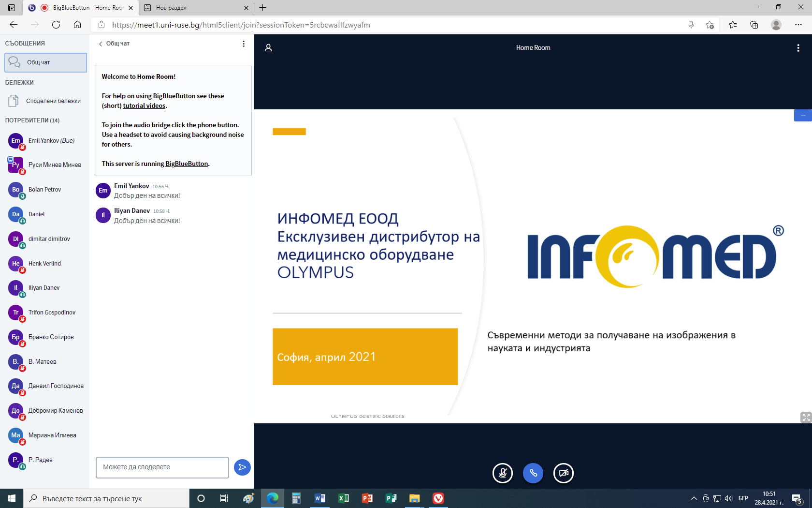Send the chat message
The height and width of the screenshot is (508, 812).
click(x=242, y=467)
